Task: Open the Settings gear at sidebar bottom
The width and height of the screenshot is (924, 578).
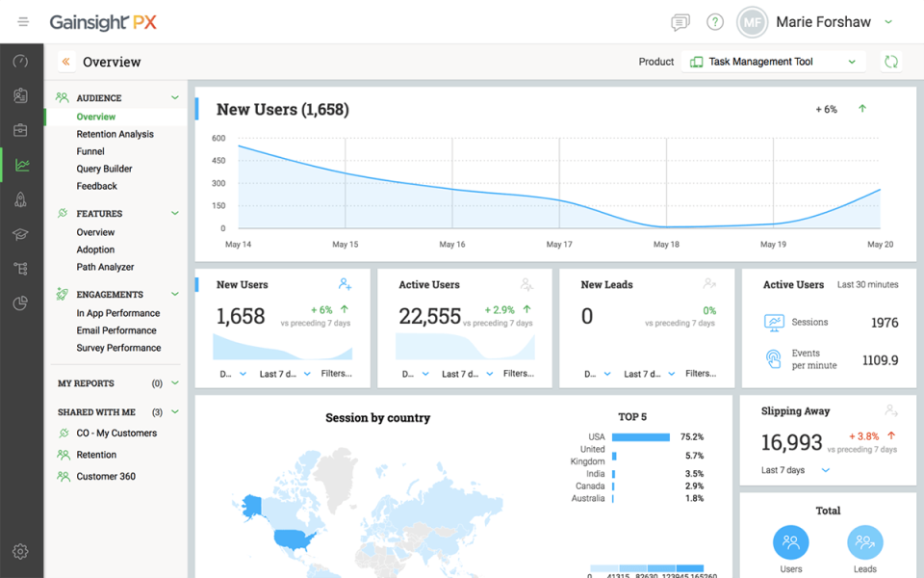Action: tap(21, 551)
